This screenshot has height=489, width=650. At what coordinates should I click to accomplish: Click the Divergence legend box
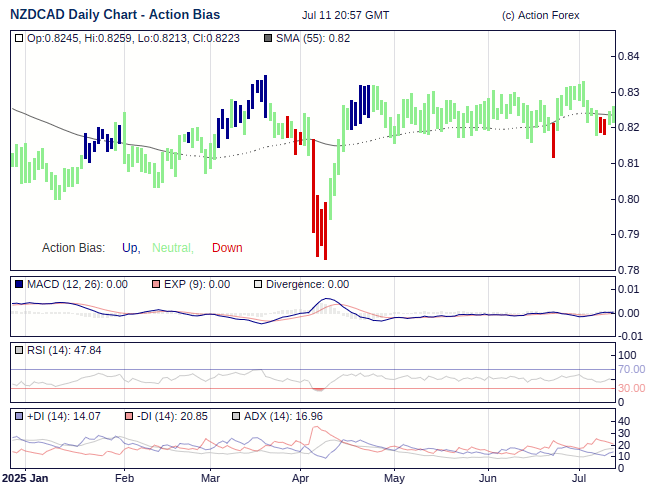(258, 285)
